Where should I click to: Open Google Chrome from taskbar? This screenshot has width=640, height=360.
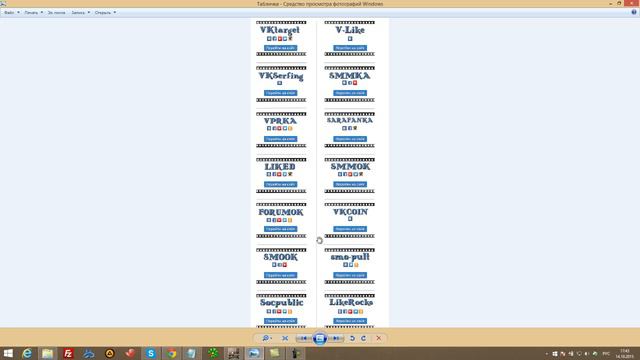[171, 353]
